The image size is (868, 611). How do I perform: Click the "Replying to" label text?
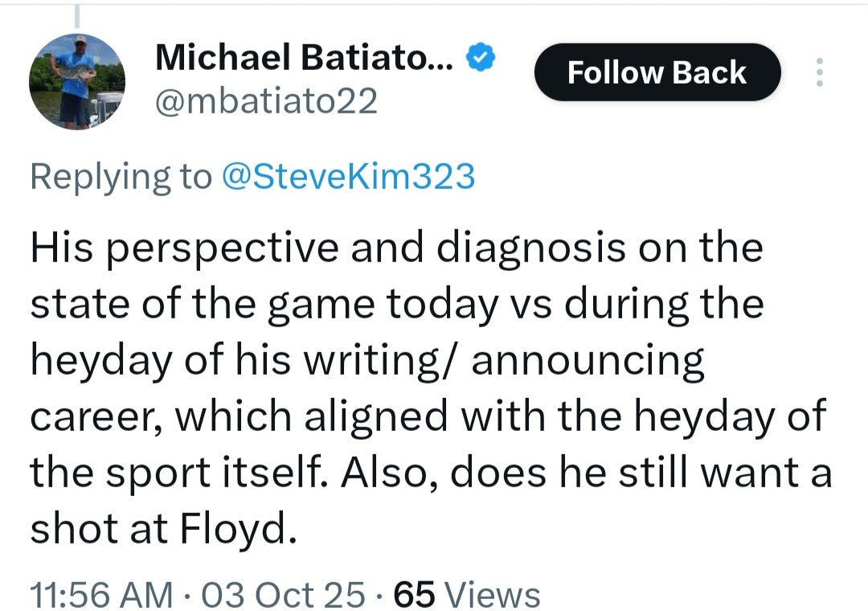pyautogui.click(x=119, y=178)
